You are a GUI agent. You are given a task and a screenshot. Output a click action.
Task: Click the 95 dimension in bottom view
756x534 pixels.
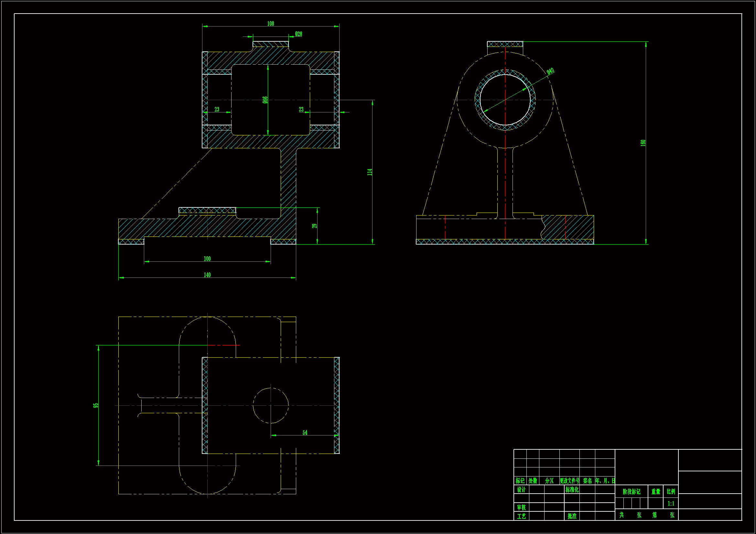coord(96,405)
